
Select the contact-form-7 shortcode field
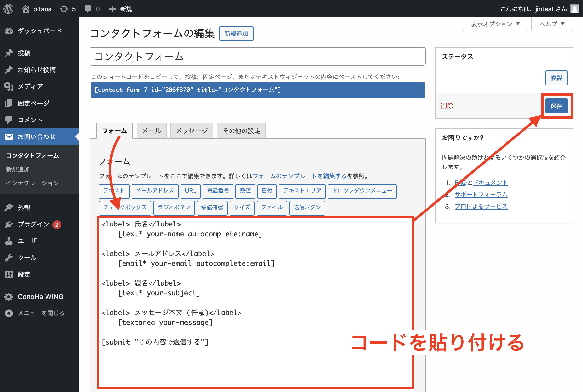coord(257,90)
